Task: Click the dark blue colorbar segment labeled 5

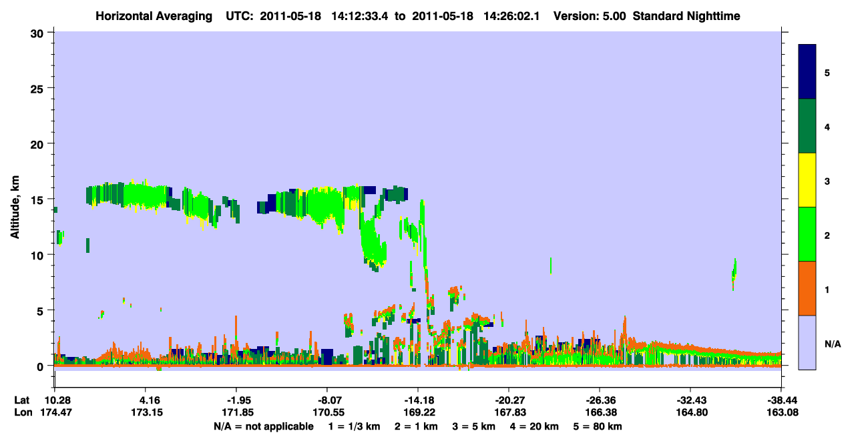Action: (808, 72)
